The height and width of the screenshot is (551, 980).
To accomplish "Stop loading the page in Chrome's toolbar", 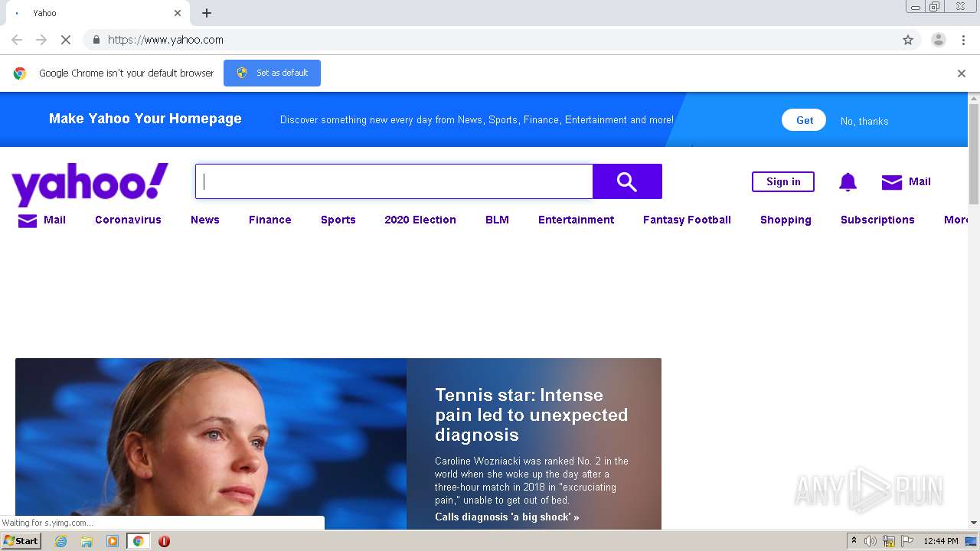I will tap(66, 40).
